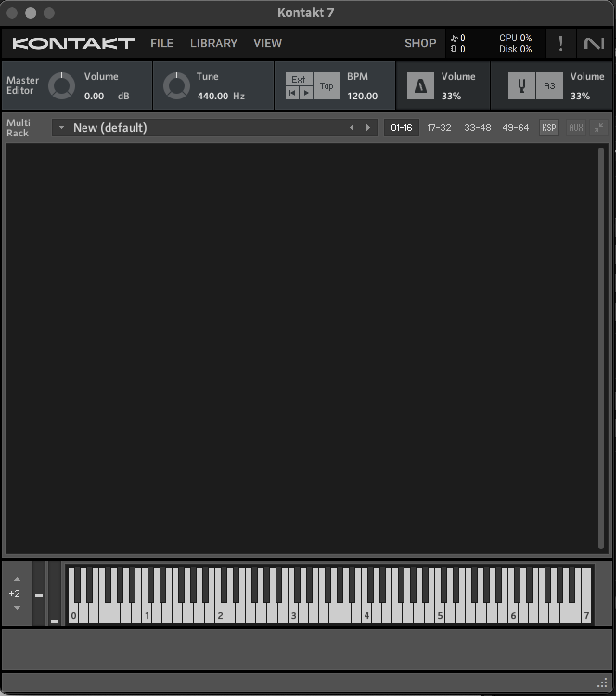616x696 pixels.
Task: Click the BPM value 120.00
Action: [362, 96]
